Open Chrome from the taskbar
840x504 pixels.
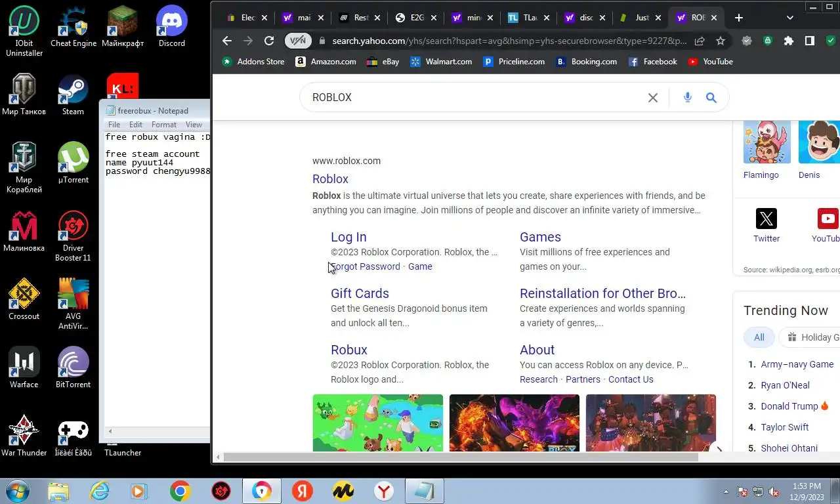(180, 491)
